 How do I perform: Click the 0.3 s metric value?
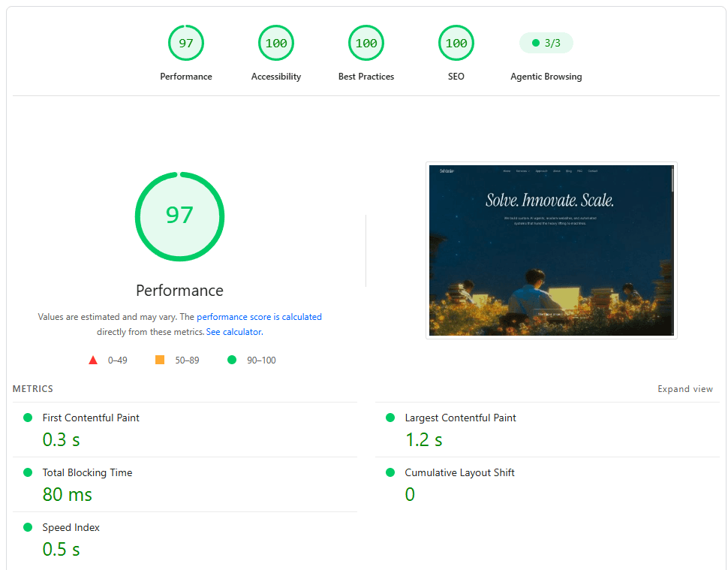(61, 439)
